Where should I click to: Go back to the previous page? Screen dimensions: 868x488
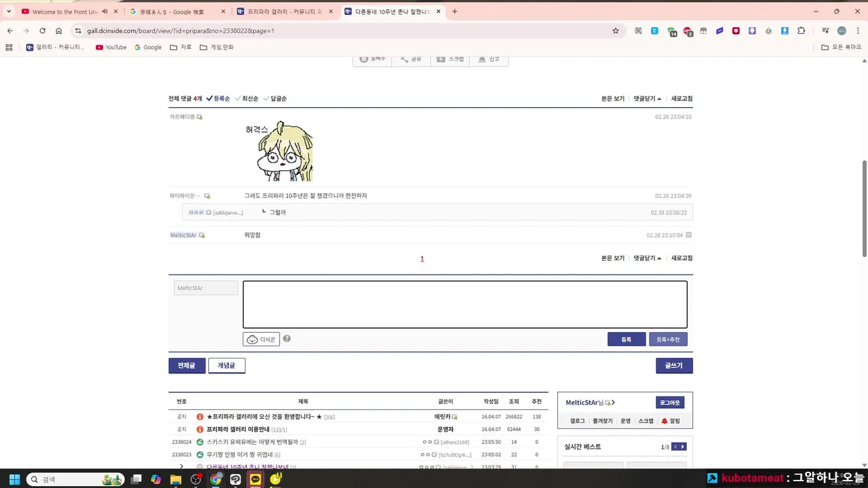[x=9, y=30]
